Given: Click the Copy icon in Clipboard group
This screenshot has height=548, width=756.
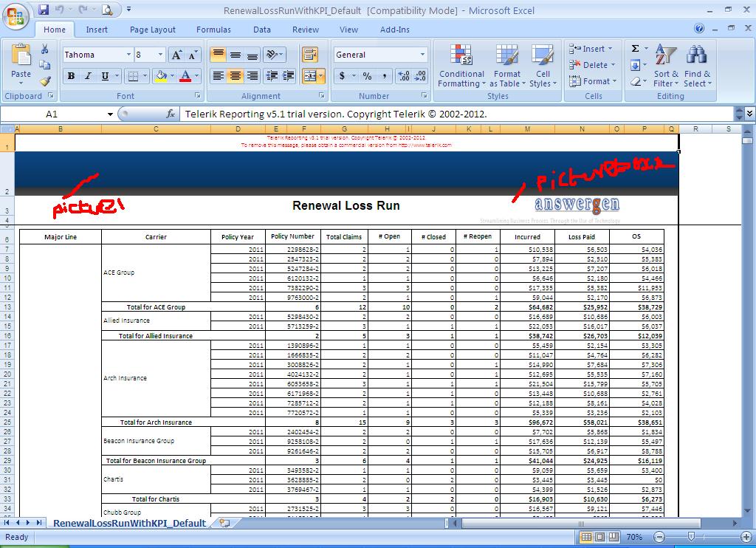Looking at the screenshot, I should 45,65.
